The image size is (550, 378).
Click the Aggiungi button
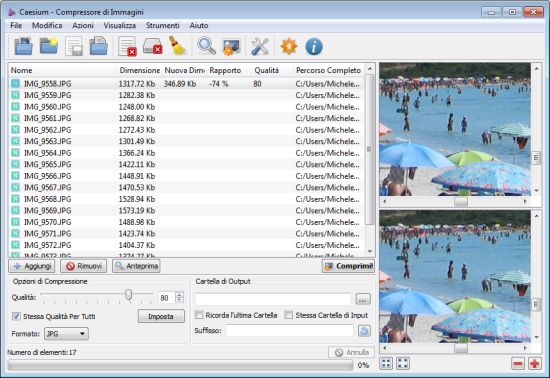pyautogui.click(x=32, y=266)
